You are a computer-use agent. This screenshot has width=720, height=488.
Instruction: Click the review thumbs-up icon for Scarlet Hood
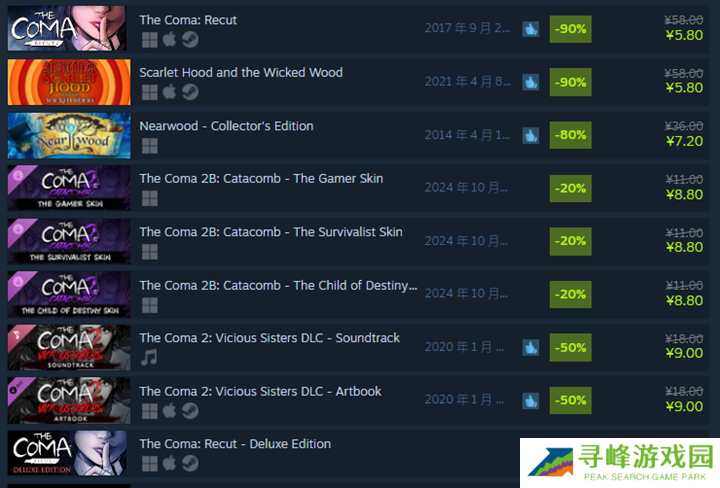[530, 82]
